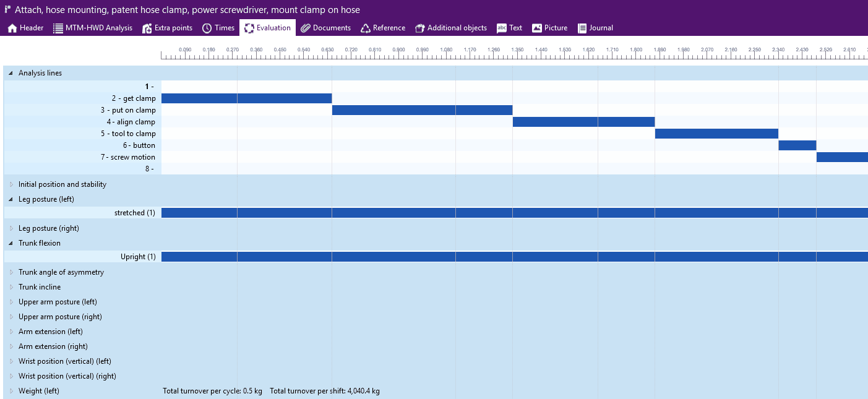Collapse the Leg posture (left) section
This screenshot has width=868, height=399.
pos(11,199)
